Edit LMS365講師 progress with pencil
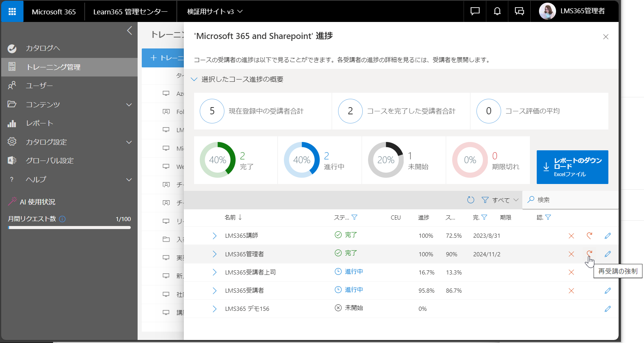 (608, 236)
